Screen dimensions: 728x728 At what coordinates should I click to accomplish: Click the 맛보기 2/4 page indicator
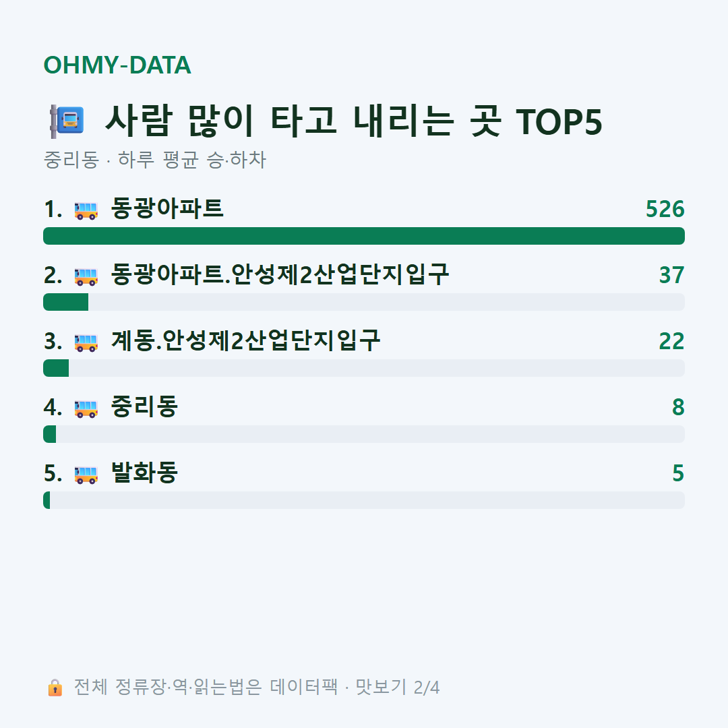[397, 687]
